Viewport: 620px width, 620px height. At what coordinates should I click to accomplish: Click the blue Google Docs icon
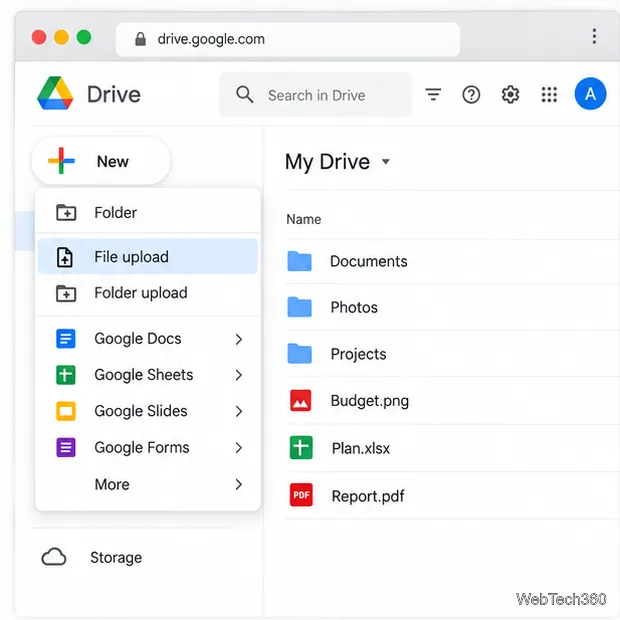point(66,338)
